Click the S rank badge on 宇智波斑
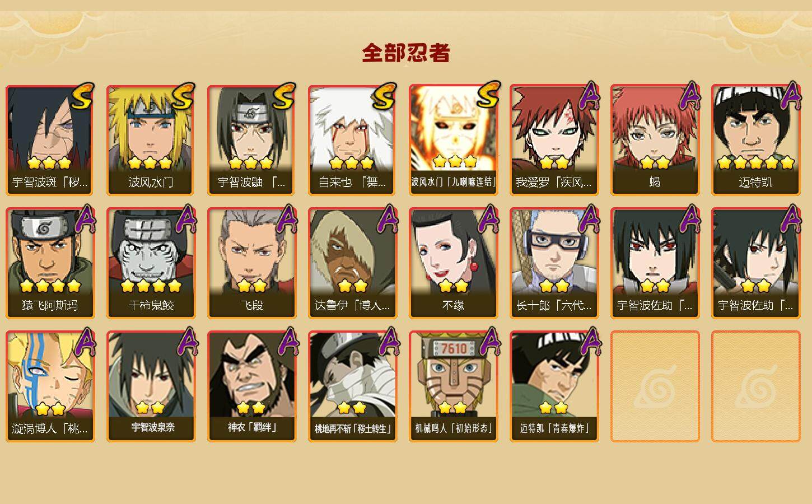This screenshot has height=504, width=812. pyautogui.click(x=82, y=96)
